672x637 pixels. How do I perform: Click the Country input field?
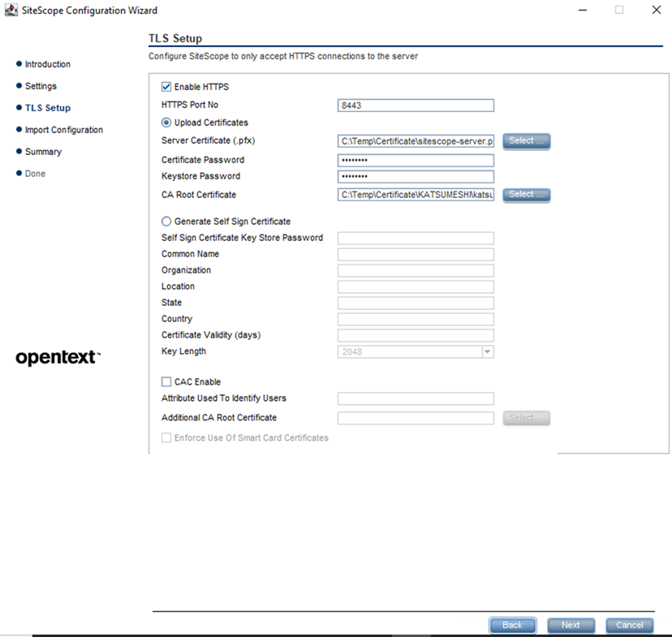(x=416, y=319)
